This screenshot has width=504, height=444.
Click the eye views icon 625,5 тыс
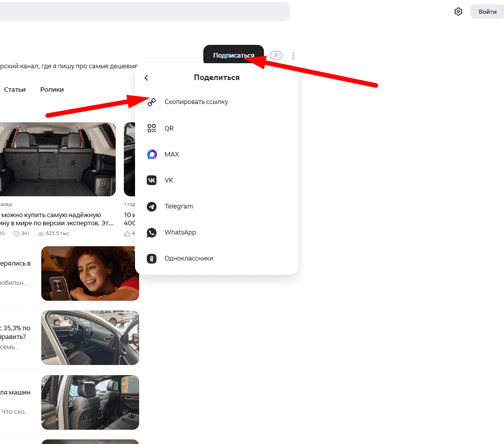point(41,234)
